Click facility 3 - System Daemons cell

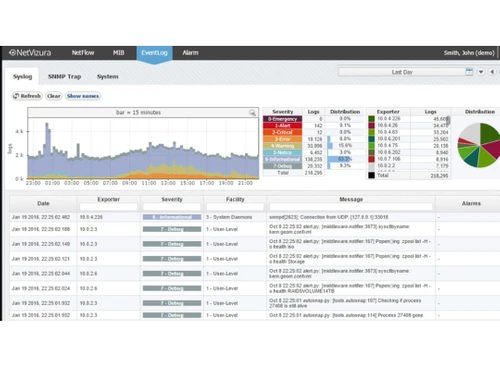pos(229,217)
